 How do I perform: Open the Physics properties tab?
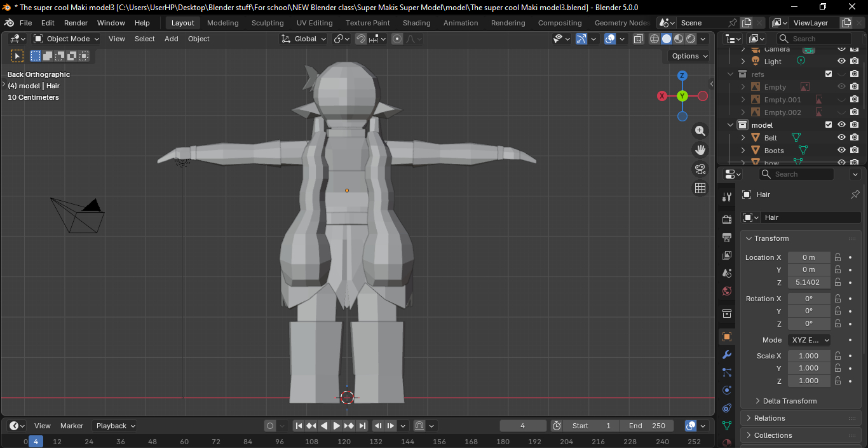[x=727, y=390]
